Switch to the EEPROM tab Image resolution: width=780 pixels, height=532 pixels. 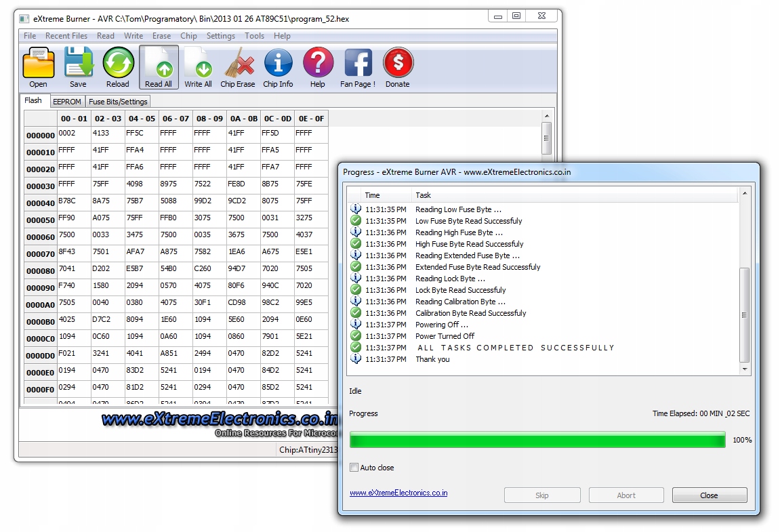click(66, 102)
